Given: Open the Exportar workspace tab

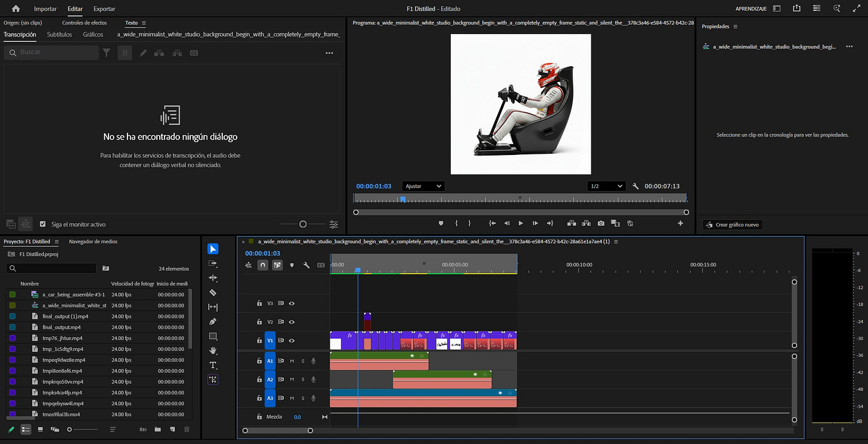Looking at the screenshot, I should coord(104,9).
